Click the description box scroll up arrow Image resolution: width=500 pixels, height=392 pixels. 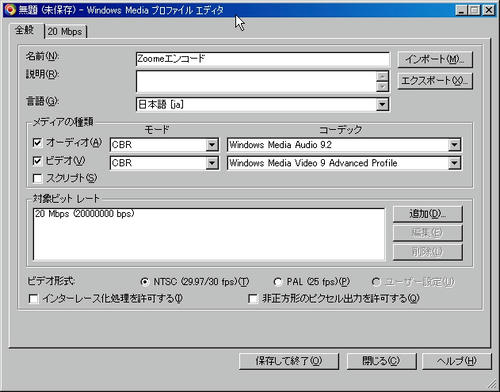click(382, 76)
